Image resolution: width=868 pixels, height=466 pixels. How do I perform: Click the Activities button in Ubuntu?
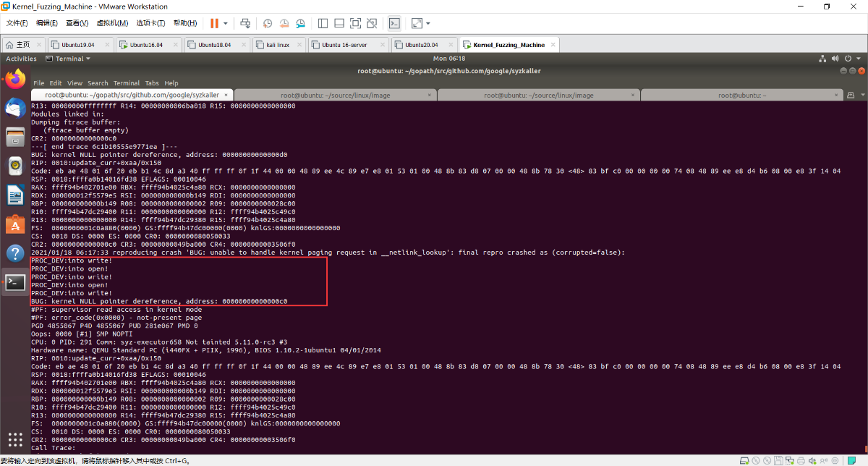[x=21, y=59]
